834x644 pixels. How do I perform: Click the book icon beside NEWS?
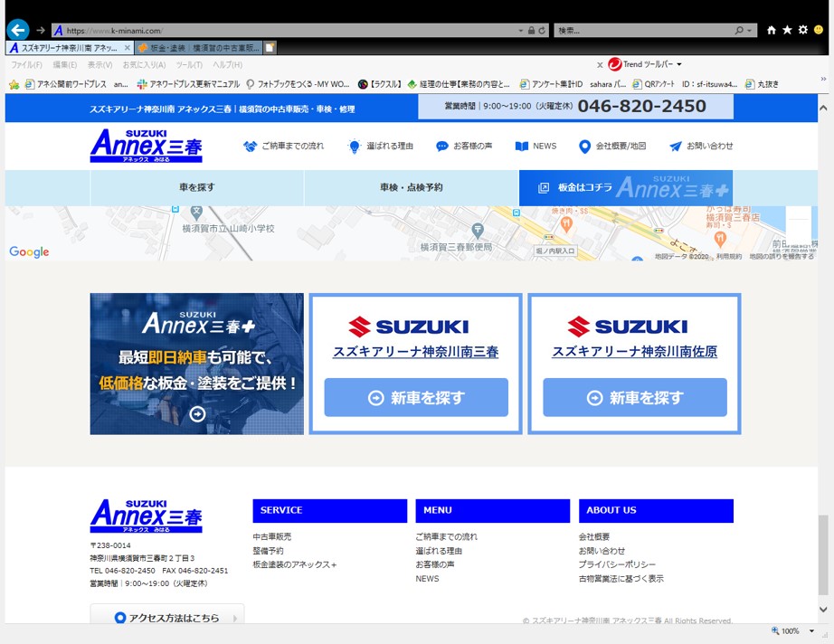(x=522, y=147)
